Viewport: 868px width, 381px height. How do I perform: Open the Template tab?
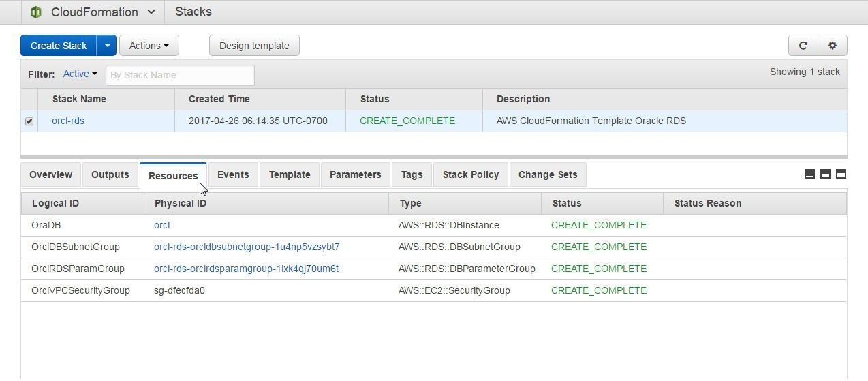click(290, 174)
